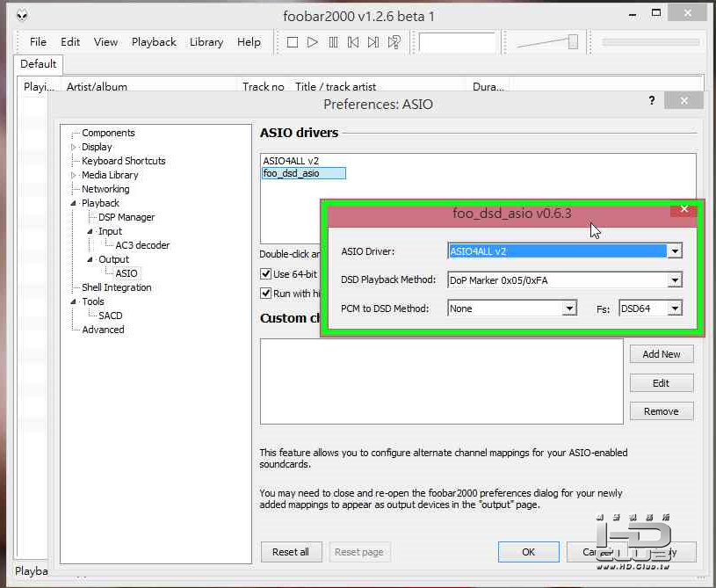Image resolution: width=716 pixels, height=588 pixels.
Task: Open the File menu
Action: tap(38, 42)
